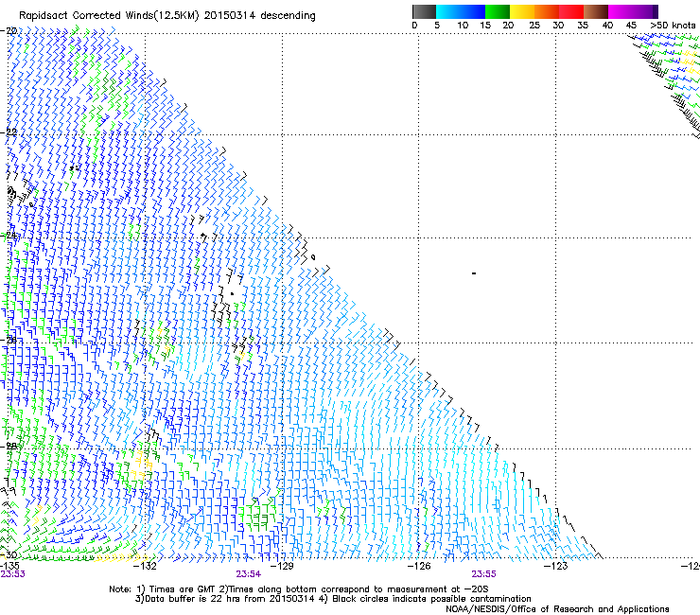Click the black contamination circle near -24 latitude
This screenshot has height=615, width=700.
tap(313, 257)
